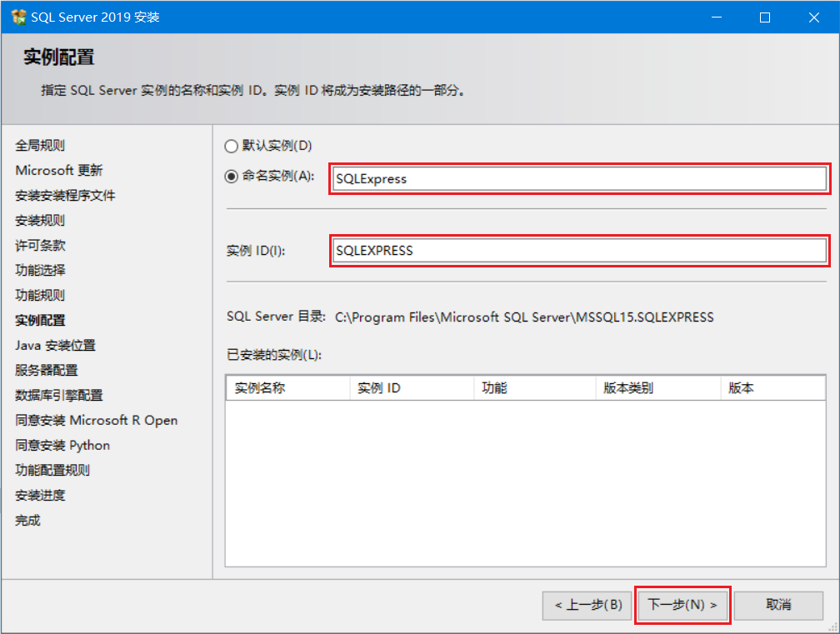
Task: Select the Java 安装位置 step
Action: click(x=55, y=346)
